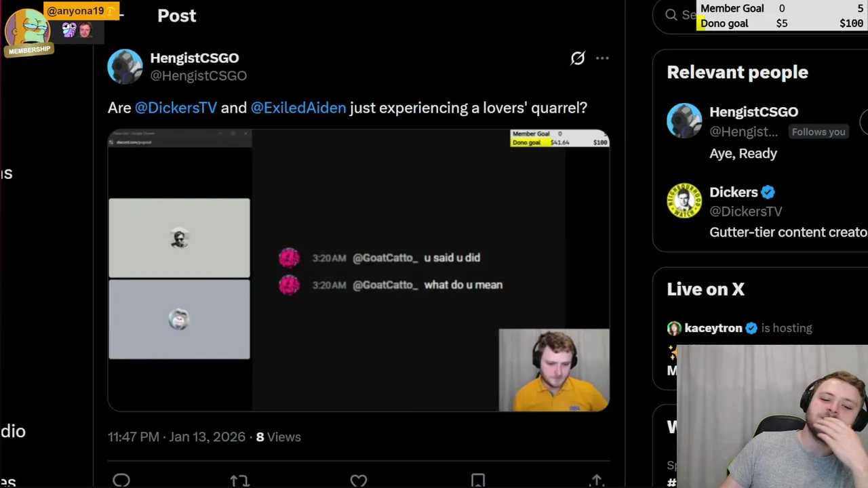Click the Relevant people heading
This screenshot has height=488, width=868.
pos(737,73)
